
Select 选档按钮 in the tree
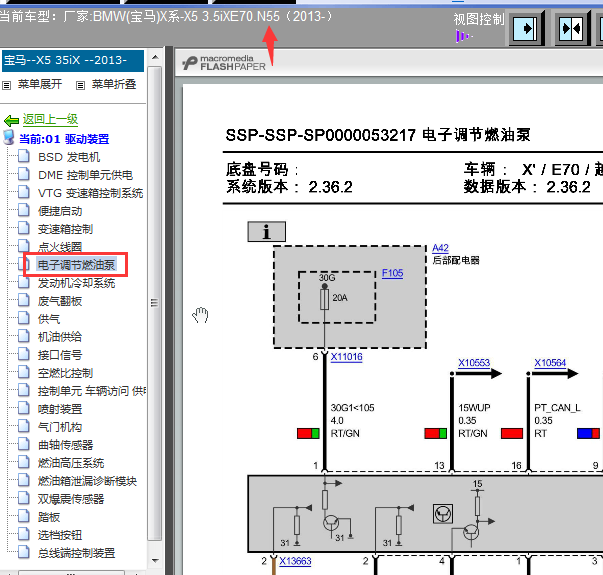(x=60, y=535)
